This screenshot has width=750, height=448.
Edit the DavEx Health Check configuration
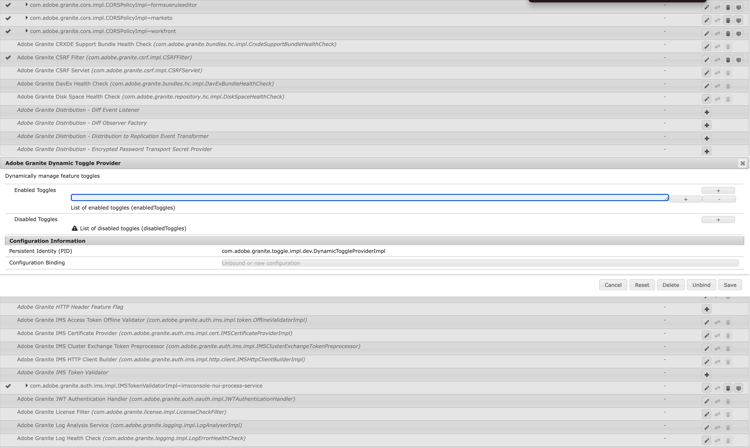pos(706,86)
